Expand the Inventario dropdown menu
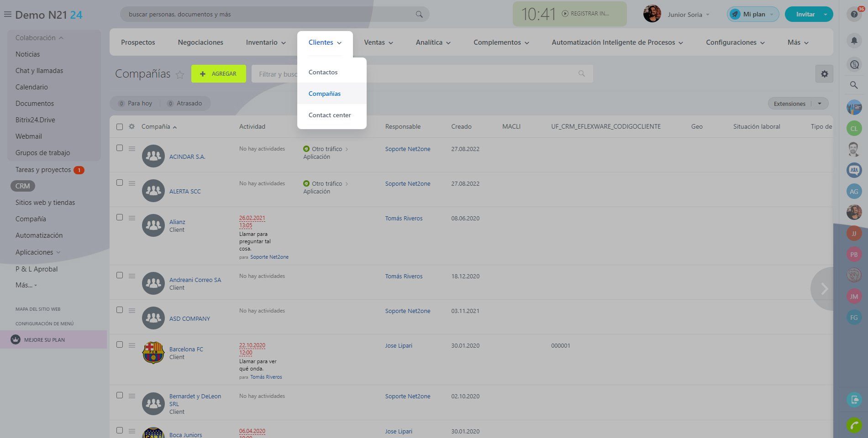The image size is (868, 438). tap(266, 42)
